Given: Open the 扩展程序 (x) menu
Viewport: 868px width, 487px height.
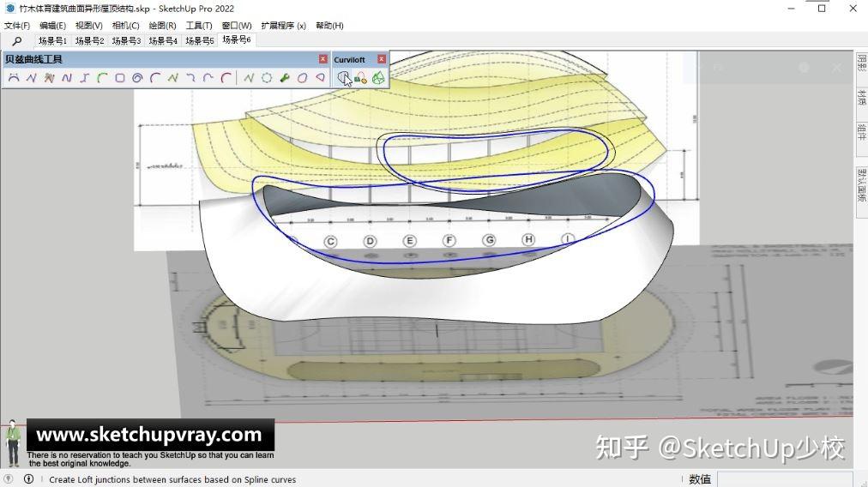Looking at the screenshot, I should (x=283, y=26).
